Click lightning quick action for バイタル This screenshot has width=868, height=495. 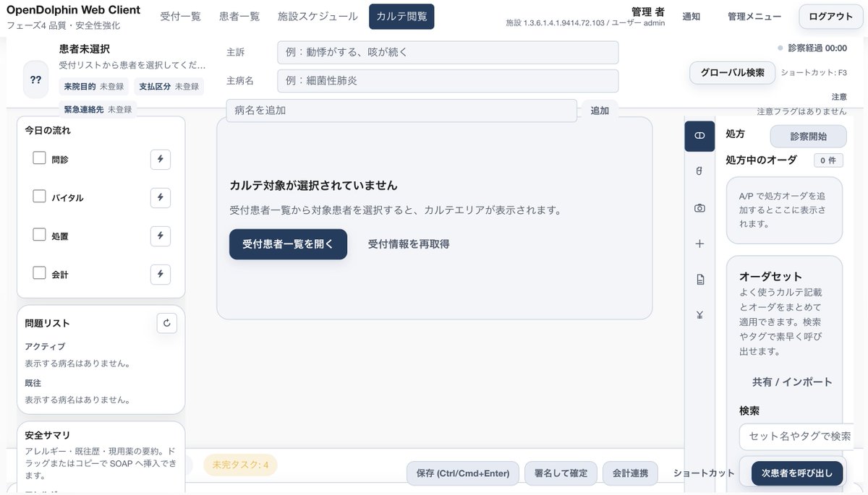click(161, 197)
